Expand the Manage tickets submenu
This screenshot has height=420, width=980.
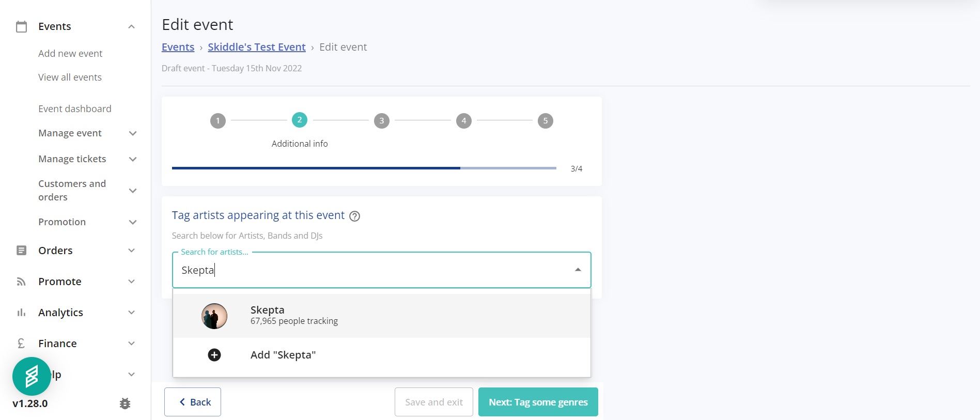[x=133, y=159]
